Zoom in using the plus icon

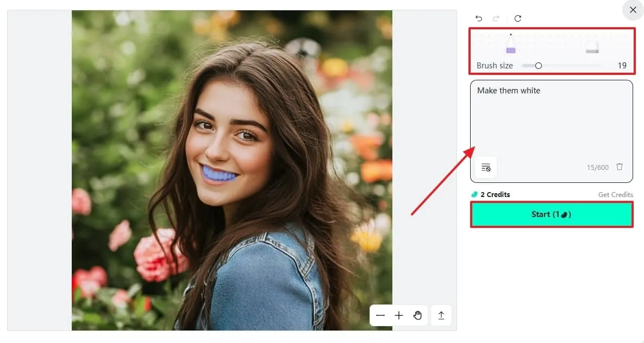(x=399, y=315)
